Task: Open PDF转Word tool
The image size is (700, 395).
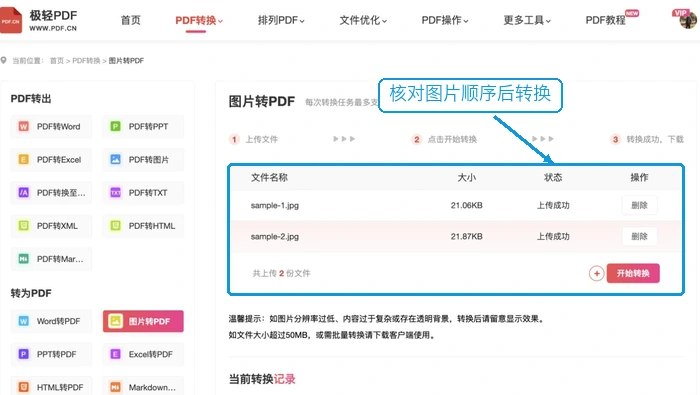Action: pyautogui.click(x=51, y=126)
